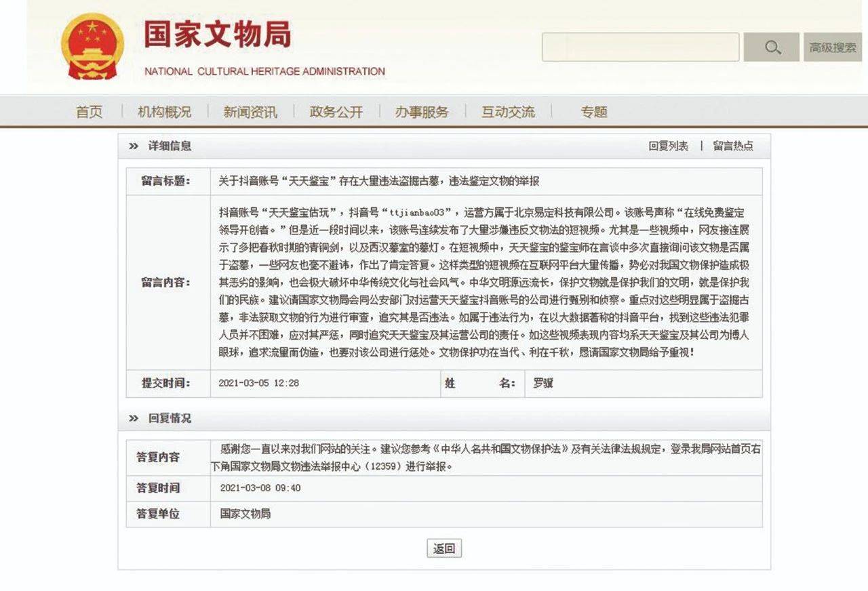Click the double-arrow icon beside 详细信息
The height and width of the screenshot is (591, 868).
(x=134, y=146)
